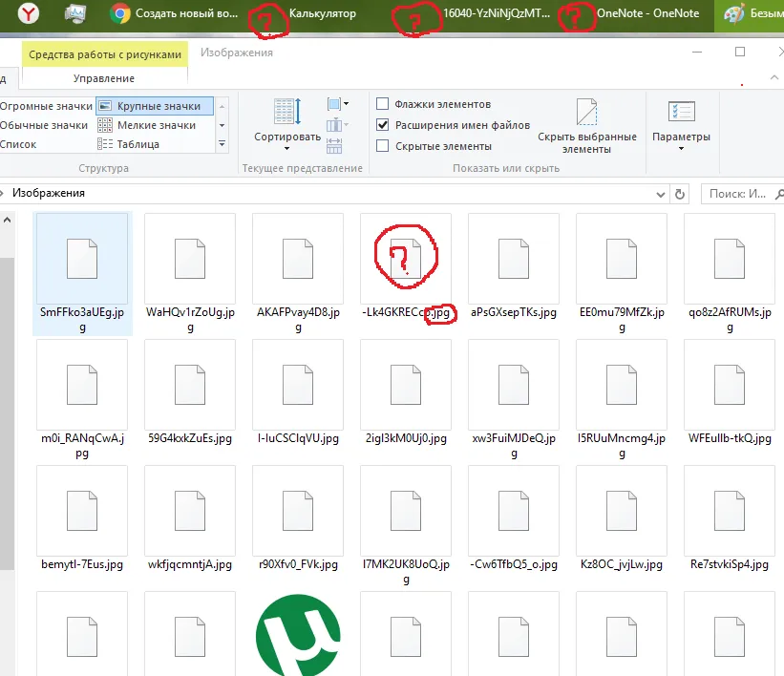Select file 2igI3kM0Uj0.jpg
The image size is (784, 676).
click(406, 392)
